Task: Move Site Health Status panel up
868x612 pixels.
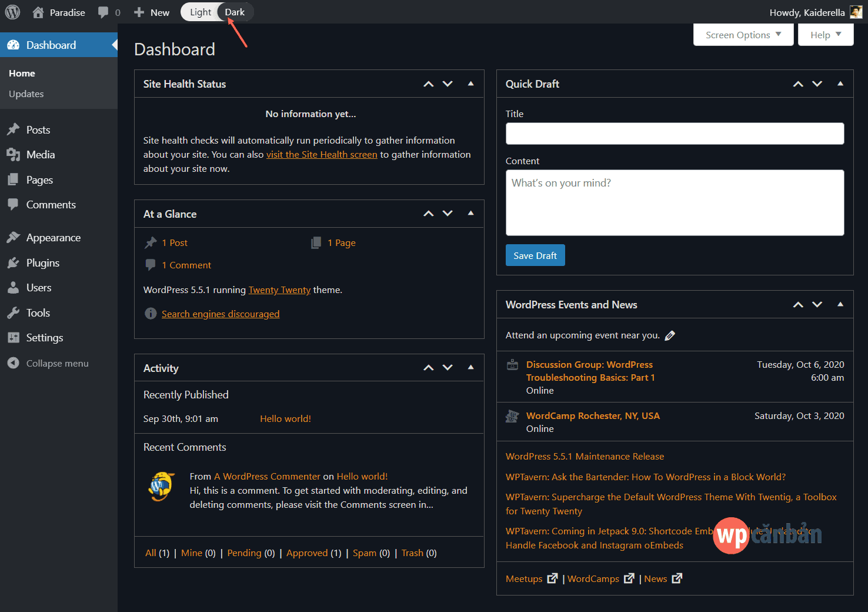Action: click(x=429, y=84)
